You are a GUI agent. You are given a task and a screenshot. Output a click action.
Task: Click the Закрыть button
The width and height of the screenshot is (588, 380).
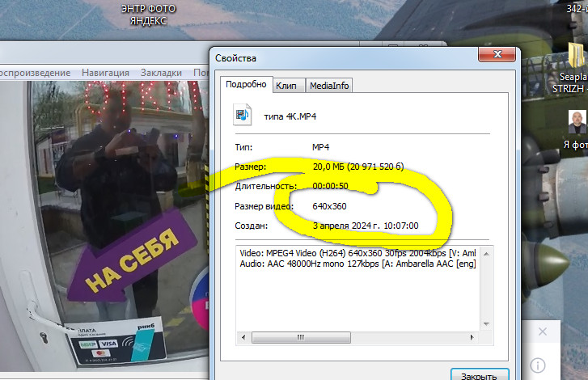480,375
